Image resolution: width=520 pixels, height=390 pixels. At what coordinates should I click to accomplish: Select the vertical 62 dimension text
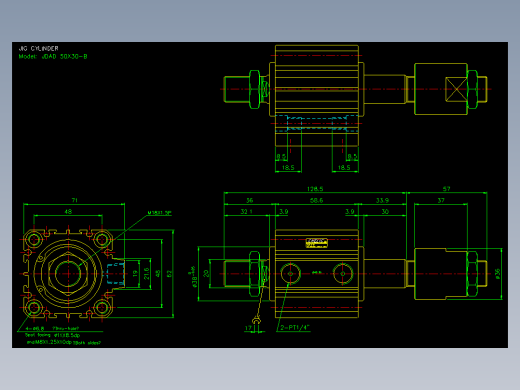pos(169,274)
